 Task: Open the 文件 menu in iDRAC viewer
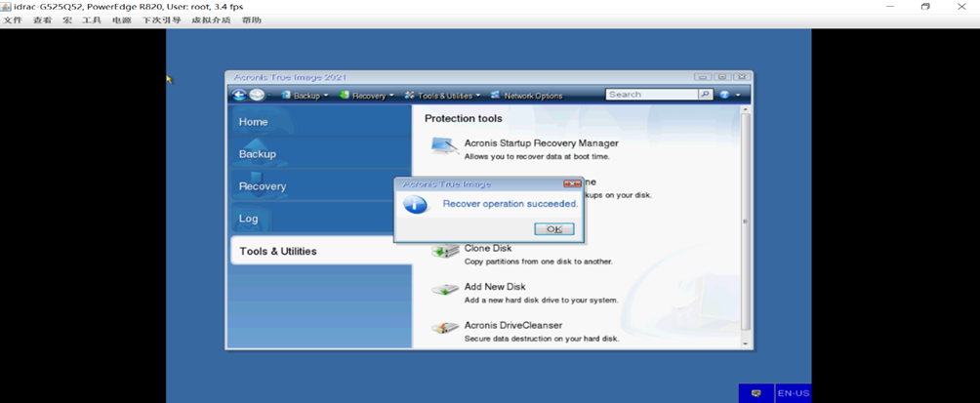point(13,20)
